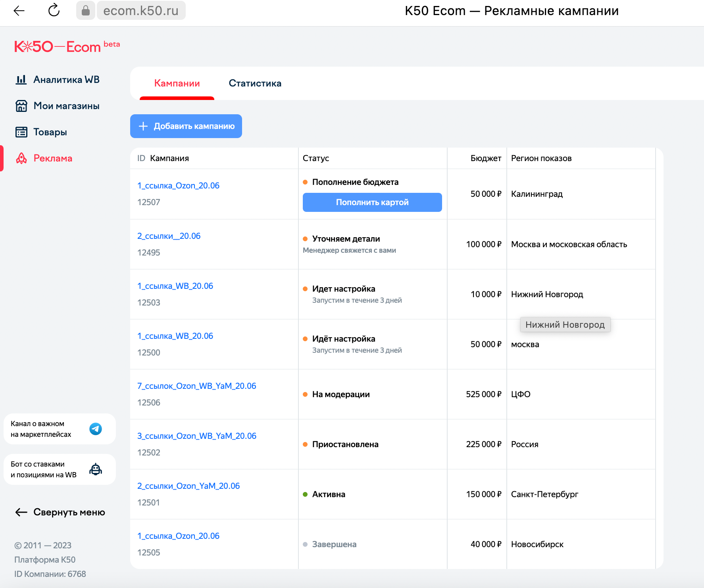This screenshot has height=588, width=704.
Task: Click Завершена status
Action: pos(334,544)
